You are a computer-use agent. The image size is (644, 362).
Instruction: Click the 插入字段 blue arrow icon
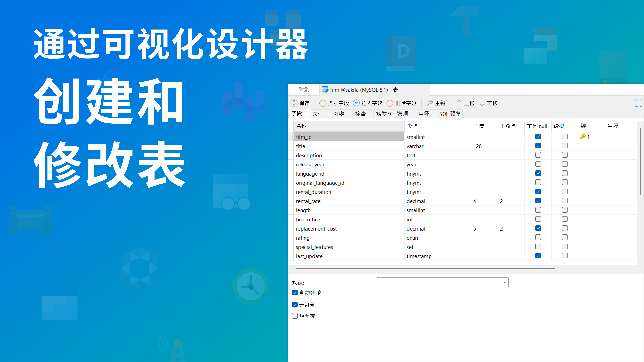tap(356, 103)
